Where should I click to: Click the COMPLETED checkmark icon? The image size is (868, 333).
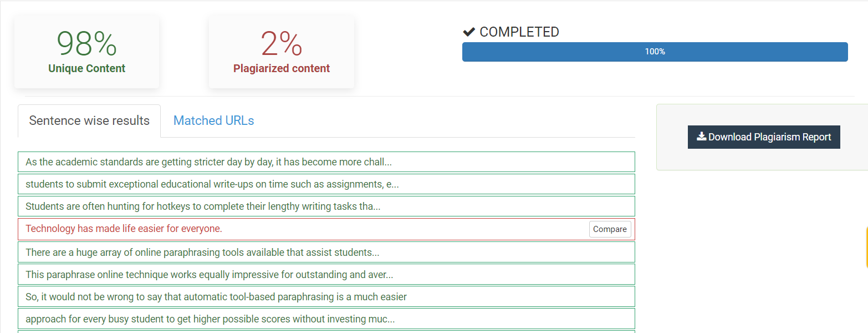pyautogui.click(x=469, y=32)
